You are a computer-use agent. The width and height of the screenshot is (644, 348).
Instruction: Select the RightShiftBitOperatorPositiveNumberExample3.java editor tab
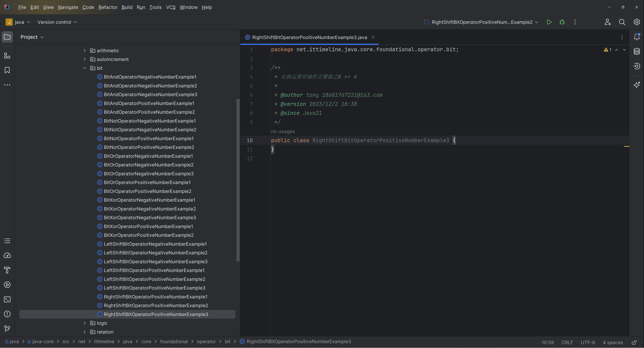[309, 37]
